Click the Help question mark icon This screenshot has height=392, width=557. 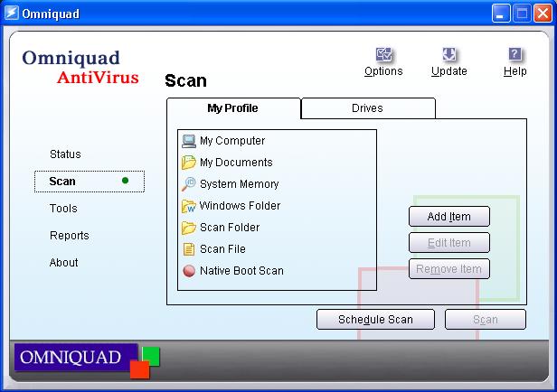[515, 54]
